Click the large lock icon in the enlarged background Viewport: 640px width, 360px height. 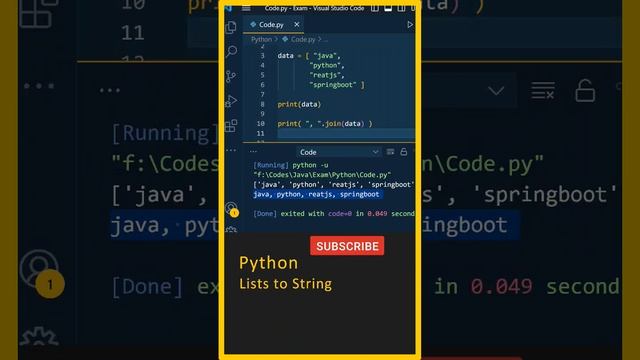point(585,91)
